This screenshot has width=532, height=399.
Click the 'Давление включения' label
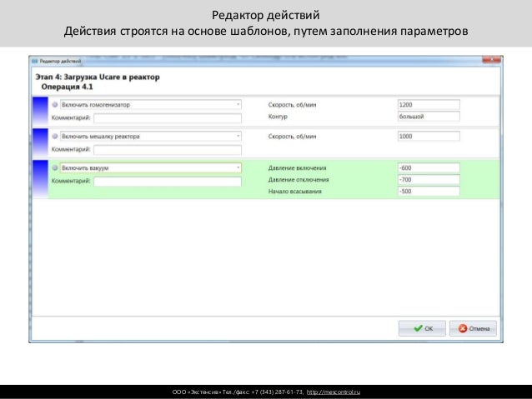(297, 167)
